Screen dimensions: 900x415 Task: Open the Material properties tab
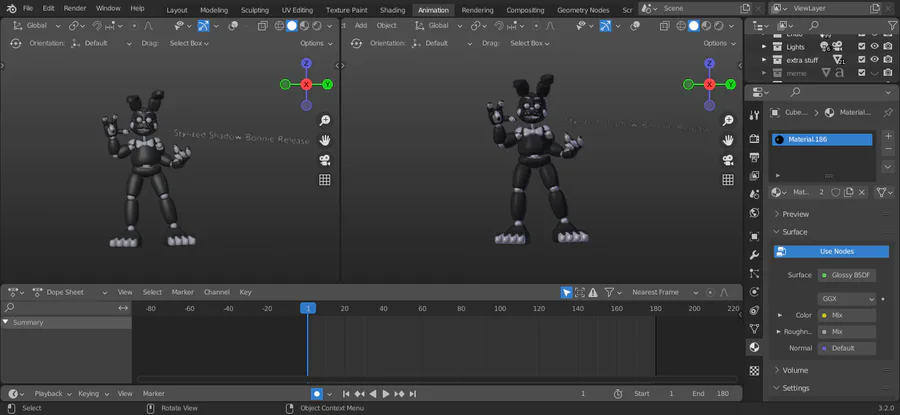coord(754,347)
